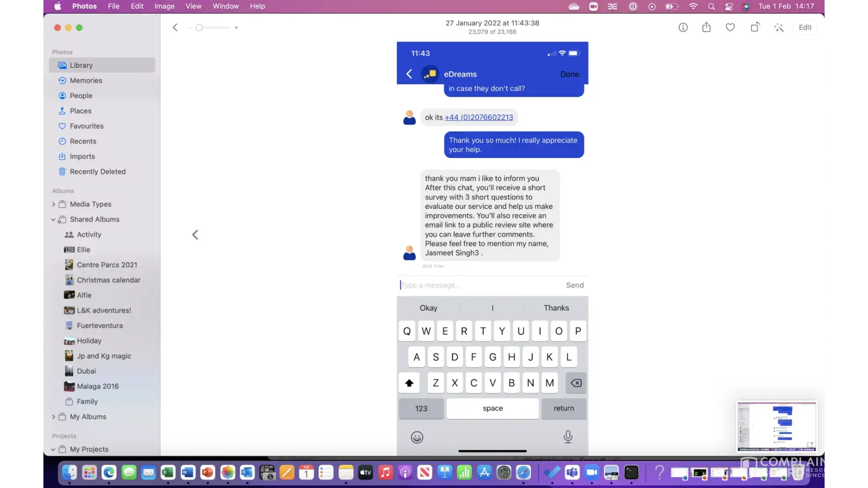
Task: Open the Notes app from the dock
Action: coord(346,472)
